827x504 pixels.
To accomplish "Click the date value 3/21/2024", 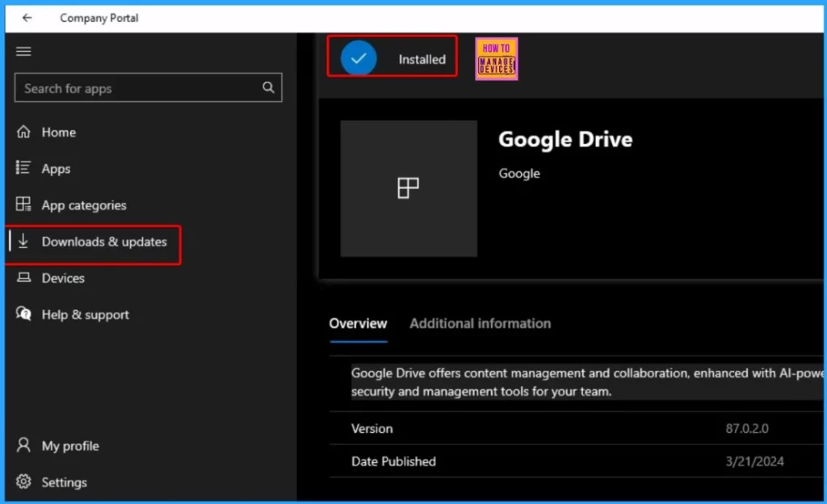I will (x=754, y=461).
